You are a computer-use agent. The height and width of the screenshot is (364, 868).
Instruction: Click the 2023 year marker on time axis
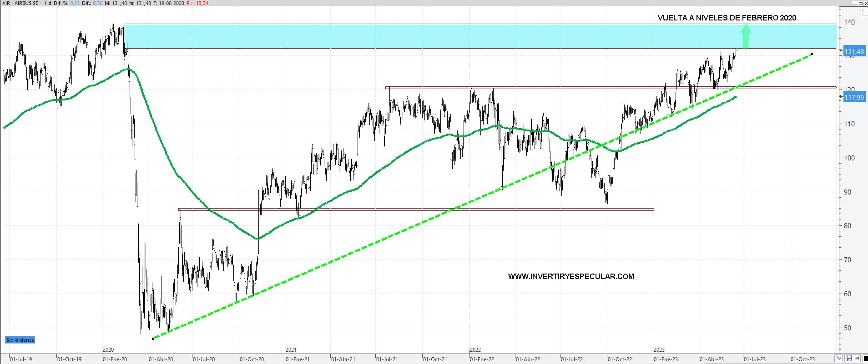(x=659, y=350)
